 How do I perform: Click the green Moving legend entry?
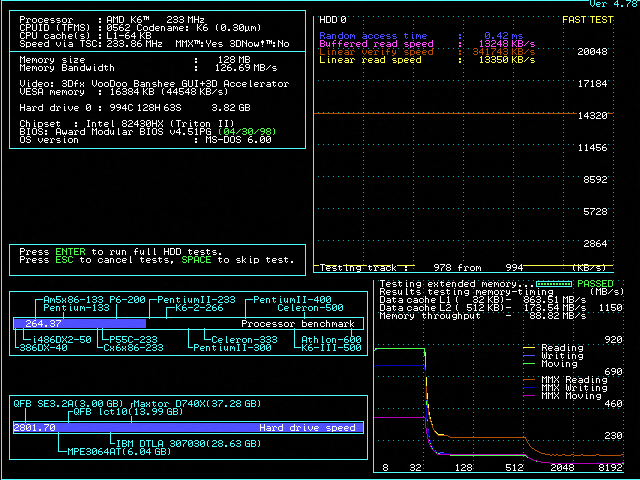[551, 364]
